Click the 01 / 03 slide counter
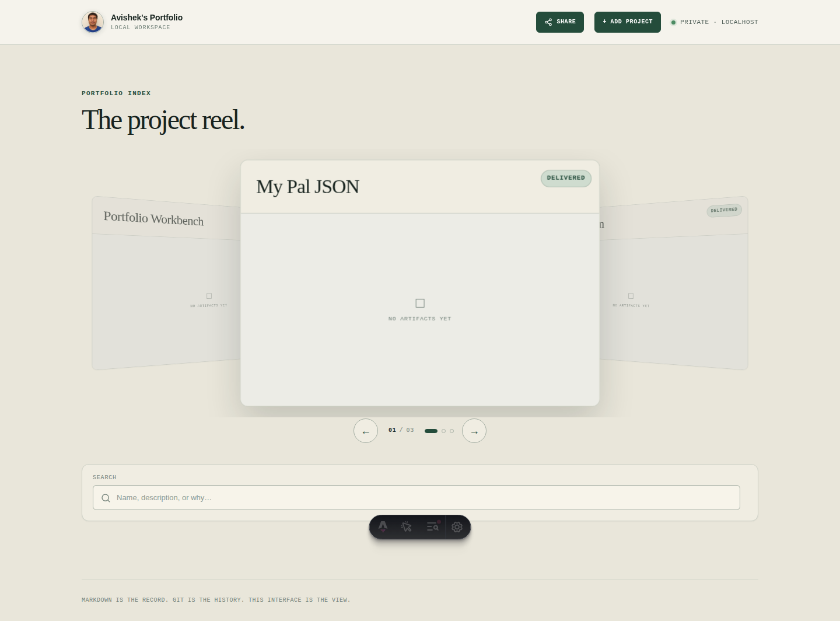Viewport: 840px width, 621px height. [x=401, y=430]
